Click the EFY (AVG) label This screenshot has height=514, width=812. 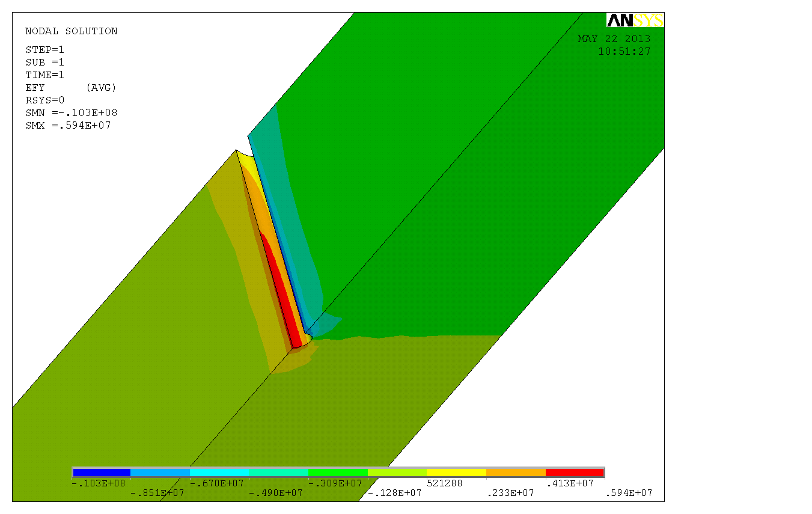(71, 88)
